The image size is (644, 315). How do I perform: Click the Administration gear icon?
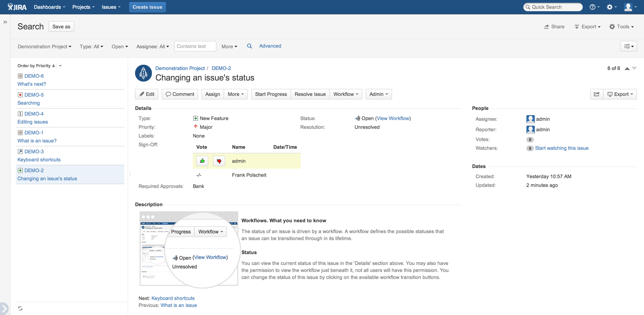click(x=610, y=7)
